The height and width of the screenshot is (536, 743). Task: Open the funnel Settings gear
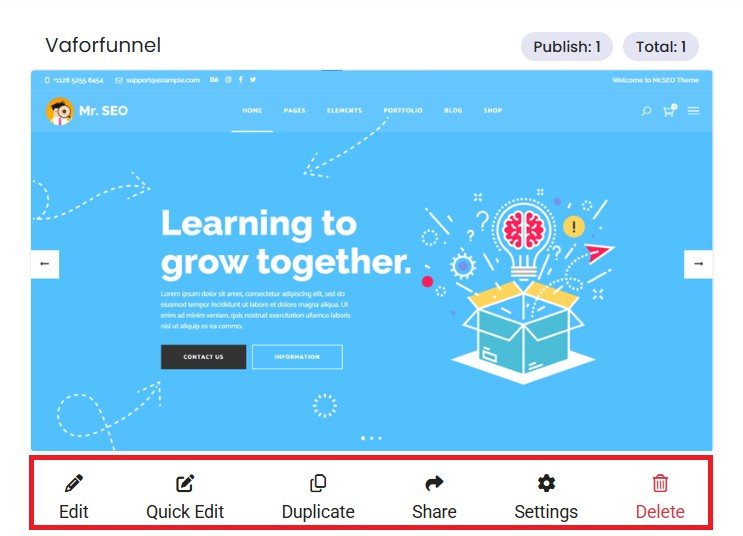click(546, 484)
